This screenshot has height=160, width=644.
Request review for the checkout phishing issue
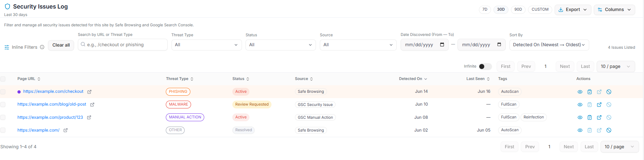click(590, 92)
